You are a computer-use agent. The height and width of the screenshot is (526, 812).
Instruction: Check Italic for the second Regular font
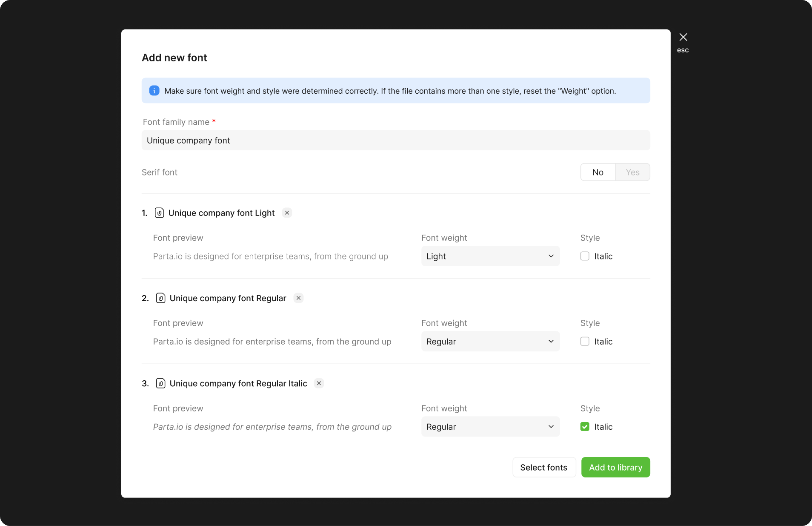(x=585, y=342)
